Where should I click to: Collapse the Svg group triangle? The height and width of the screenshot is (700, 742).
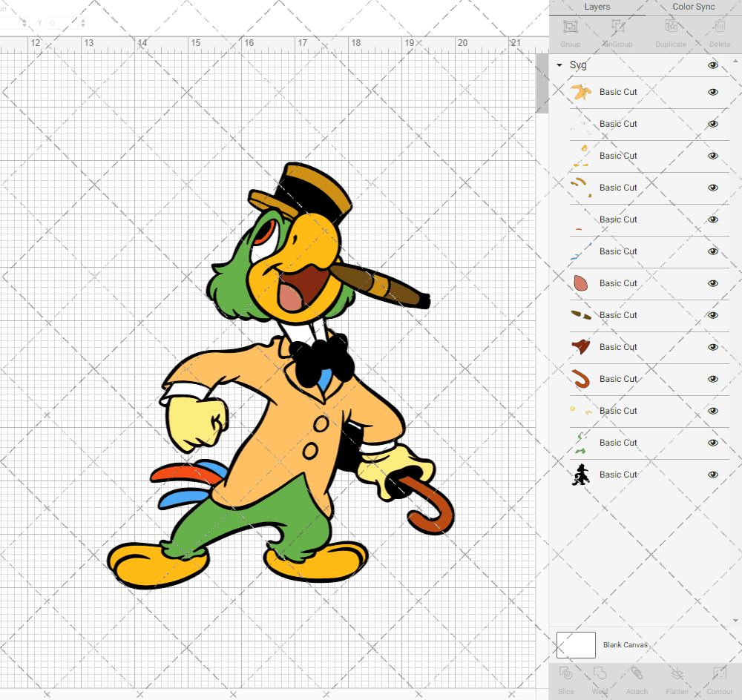(559, 65)
